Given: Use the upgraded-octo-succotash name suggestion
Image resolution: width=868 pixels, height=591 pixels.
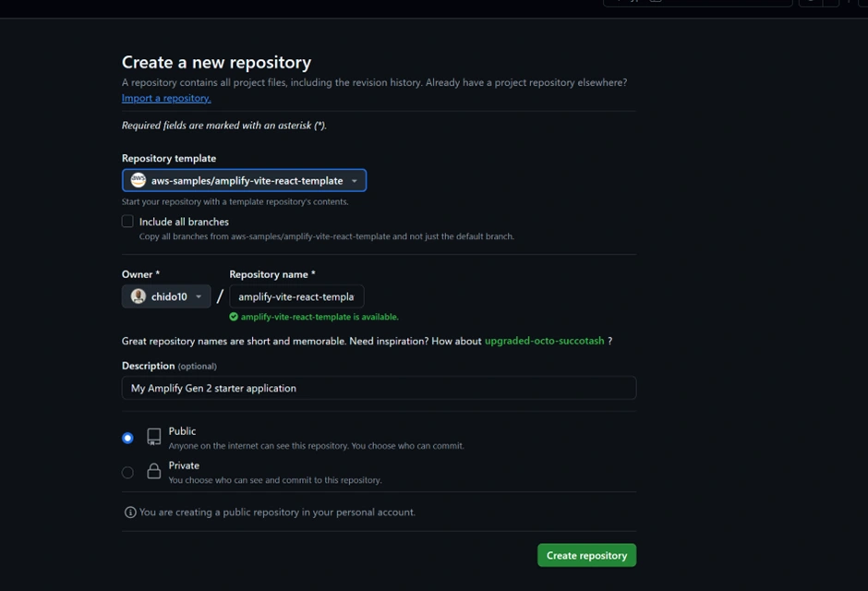Looking at the screenshot, I should click(x=544, y=341).
